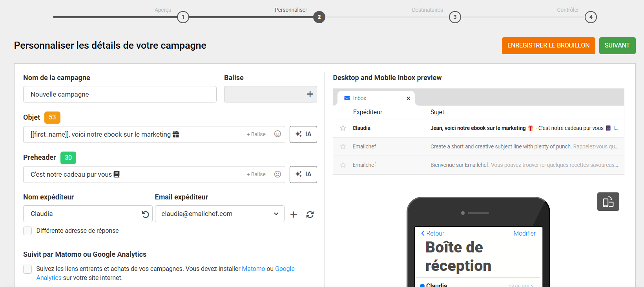644x287 pixels.
Task: Tap Retour in mobile preview
Action: coord(432,233)
